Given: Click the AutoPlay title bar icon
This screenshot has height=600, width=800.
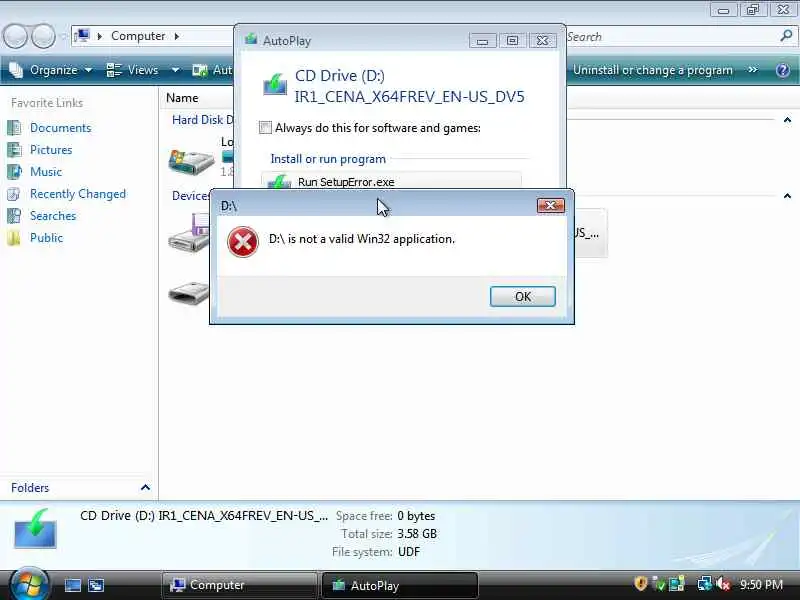Looking at the screenshot, I should click(x=251, y=40).
